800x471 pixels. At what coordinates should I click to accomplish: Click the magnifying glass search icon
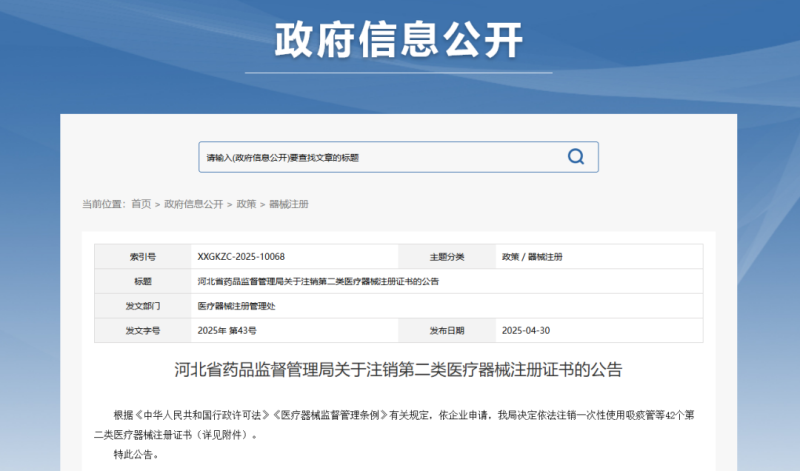point(575,157)
